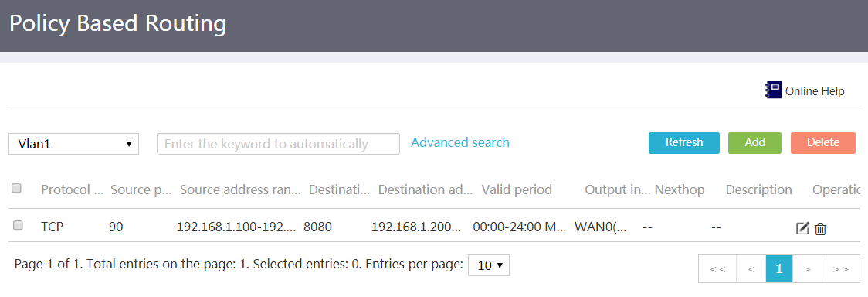Click the trash icon to delete the TCP rule

820,227
